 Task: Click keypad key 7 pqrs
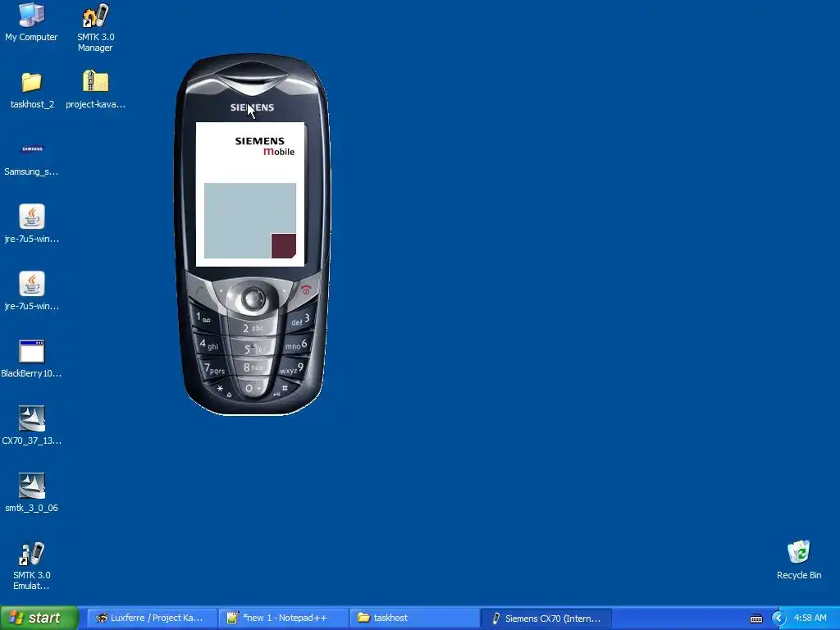(x=214, y=368)
